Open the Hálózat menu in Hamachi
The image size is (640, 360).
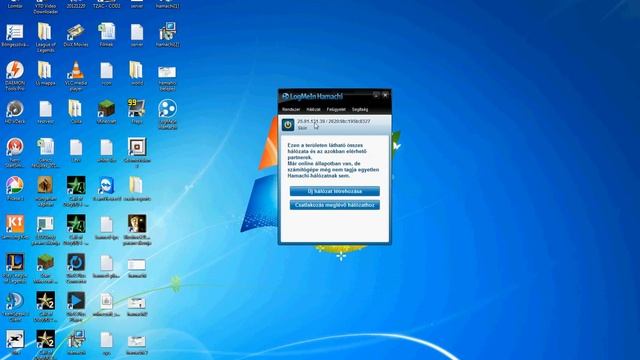[313, 109]
